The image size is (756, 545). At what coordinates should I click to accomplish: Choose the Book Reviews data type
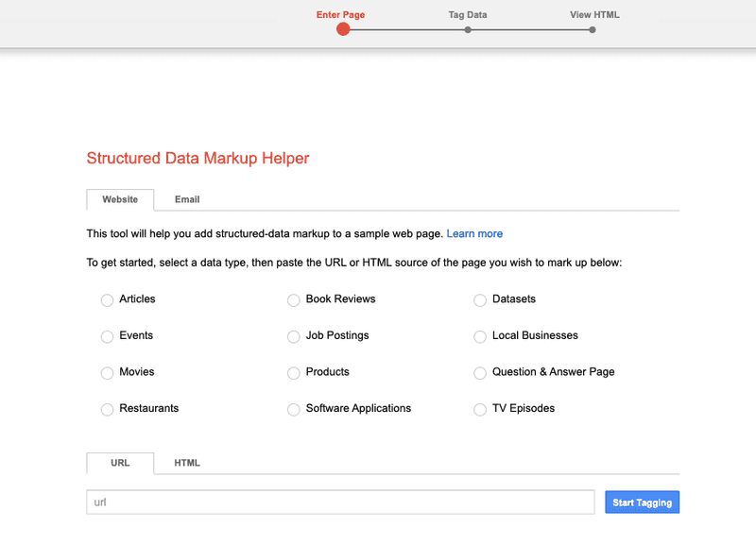pyautogui.click(x=294, y=300)
